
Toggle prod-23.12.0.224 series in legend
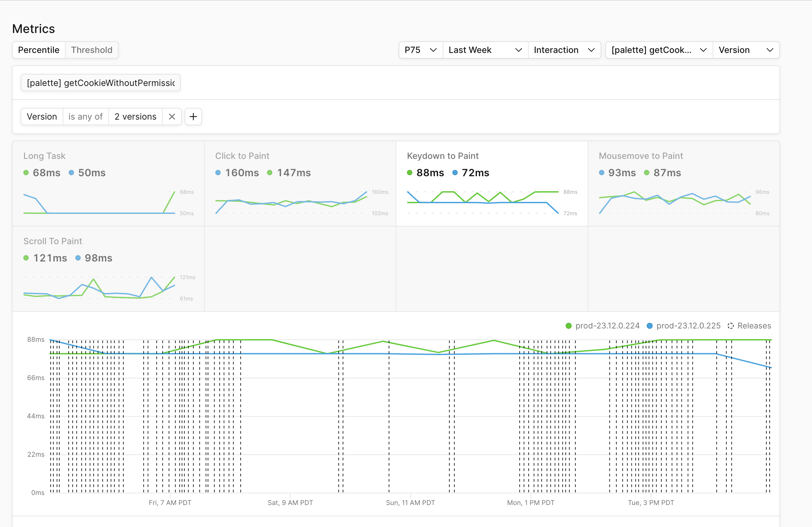pos(603,326)
